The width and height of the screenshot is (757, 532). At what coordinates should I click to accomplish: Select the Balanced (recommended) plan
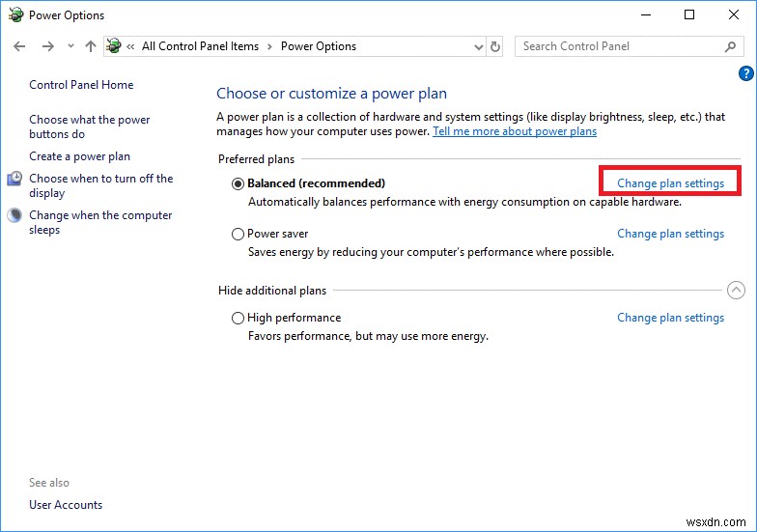pyautogui.click(x=238, y=183)
